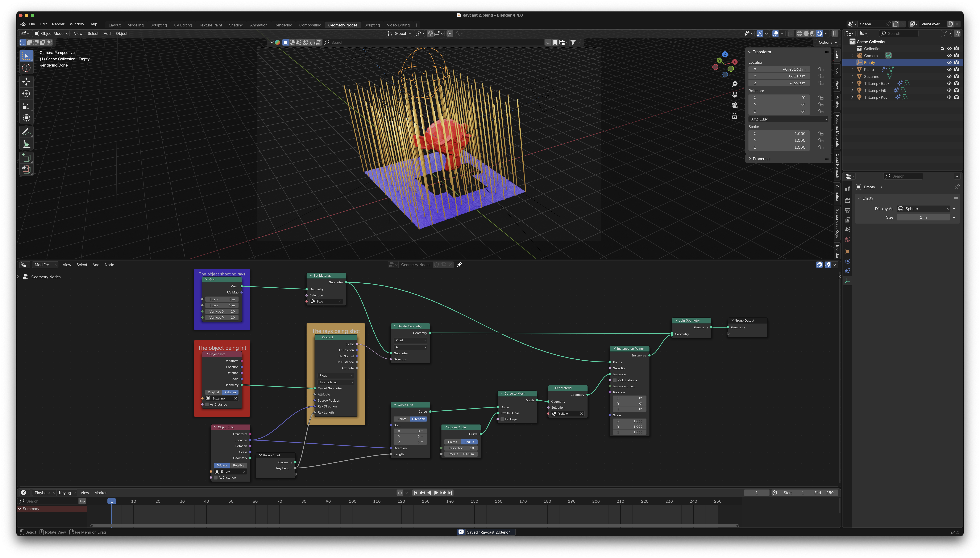The height and width of the screenshot is (558, 980).
Task: Switch to the Compositing workspace tab
Action: point(310,25)
